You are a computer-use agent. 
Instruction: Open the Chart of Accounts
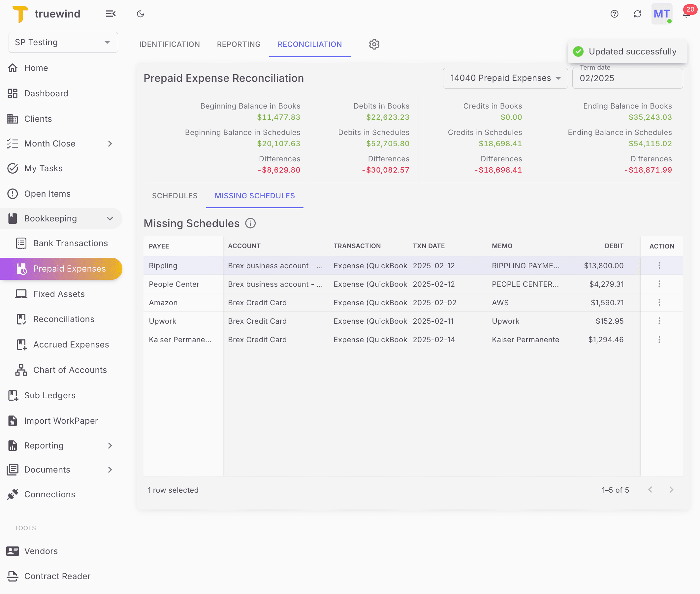coord(70,370)
